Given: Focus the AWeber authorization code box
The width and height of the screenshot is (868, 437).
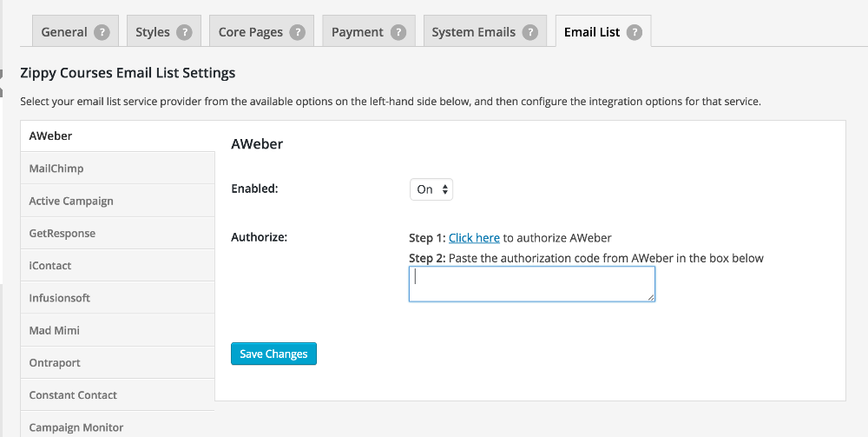Looking at the screenshot, I should coord(532,284).
